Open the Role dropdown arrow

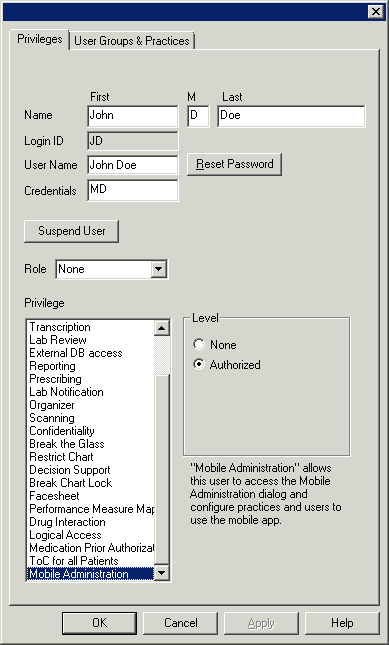(159, 269)
